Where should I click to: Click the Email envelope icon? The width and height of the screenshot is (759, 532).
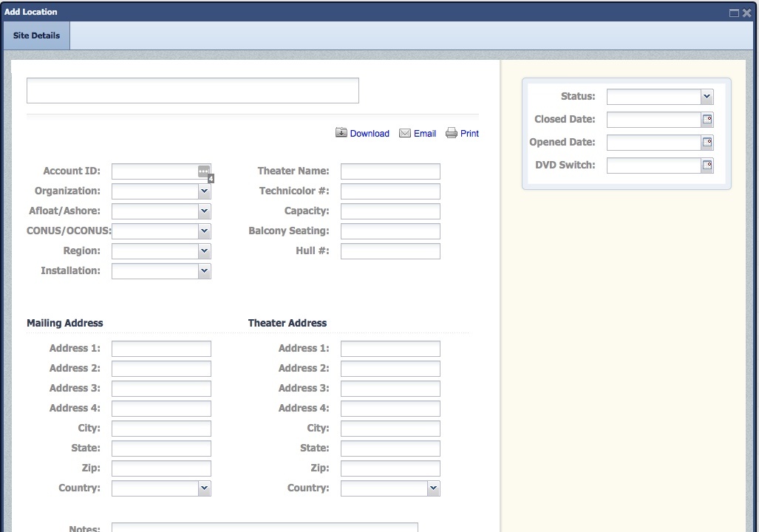coord(405,133)
